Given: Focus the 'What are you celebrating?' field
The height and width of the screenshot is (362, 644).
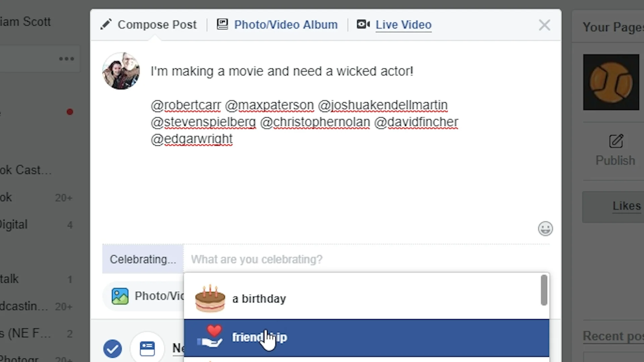Looking at the screenshot, I should [x=366, y=259].
